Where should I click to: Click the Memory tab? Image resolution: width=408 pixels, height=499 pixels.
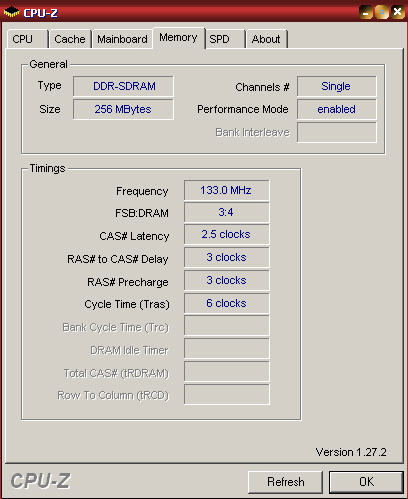point(179,38)
